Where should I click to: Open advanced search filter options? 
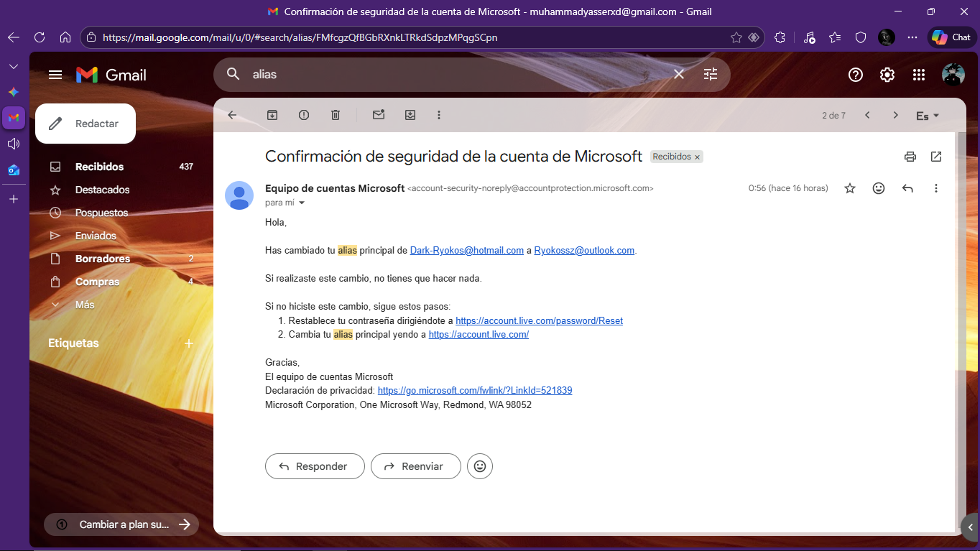[x=711, y=74]
